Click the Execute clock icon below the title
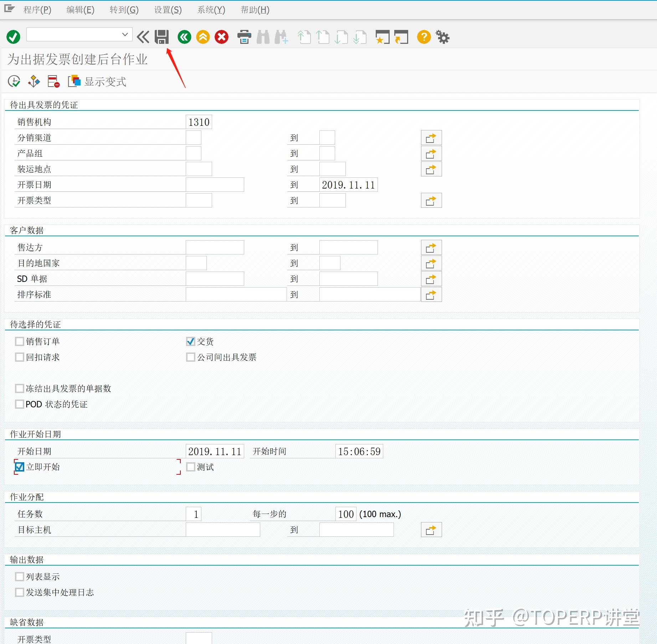657x644 pixels. point(13,81)
